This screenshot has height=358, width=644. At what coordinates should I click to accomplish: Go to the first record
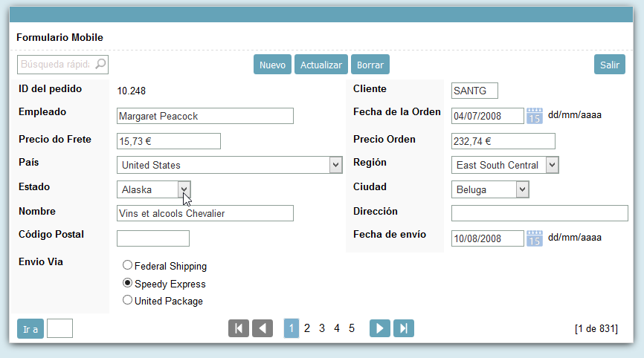click(239, 328)
